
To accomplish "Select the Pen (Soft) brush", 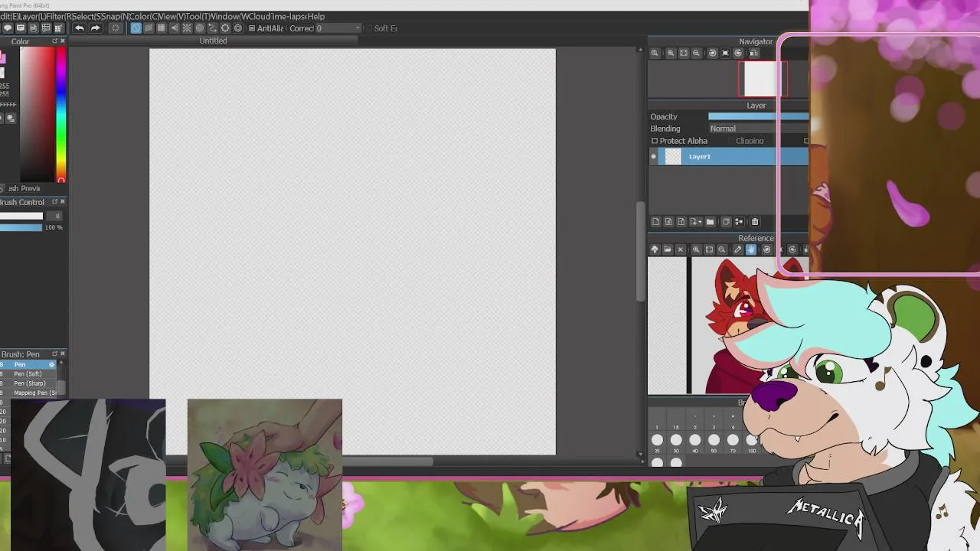I will tap(28, 373).
